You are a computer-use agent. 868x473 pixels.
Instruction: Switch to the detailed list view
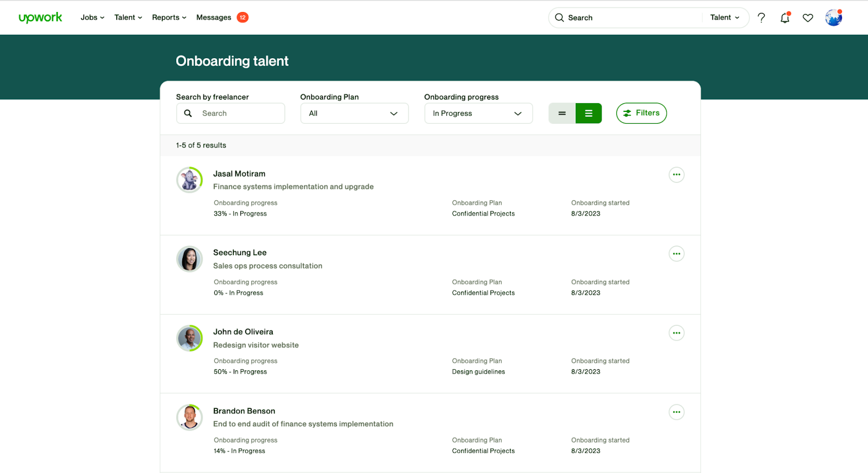[589, 113]
